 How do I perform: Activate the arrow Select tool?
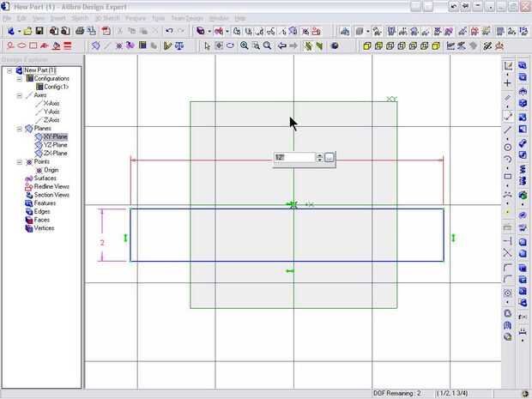(208, 45)
